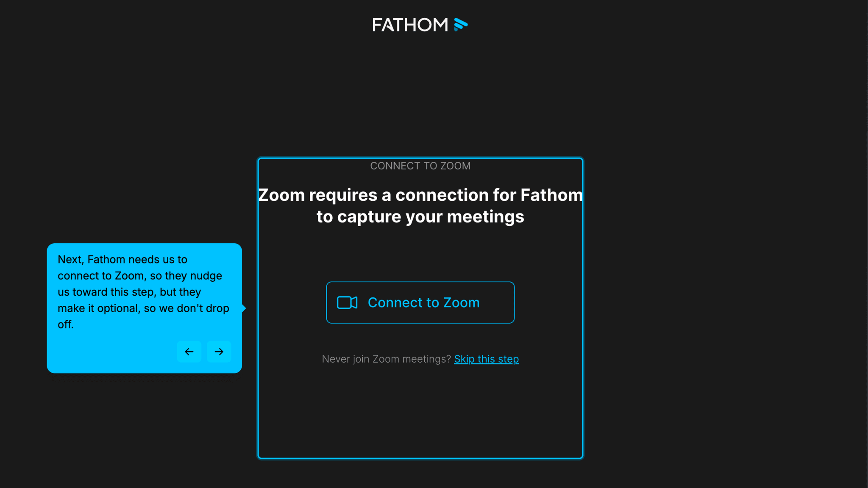Click empty area below Skip this step
Screen dimensions: 868x488
[x=420, y=411]
